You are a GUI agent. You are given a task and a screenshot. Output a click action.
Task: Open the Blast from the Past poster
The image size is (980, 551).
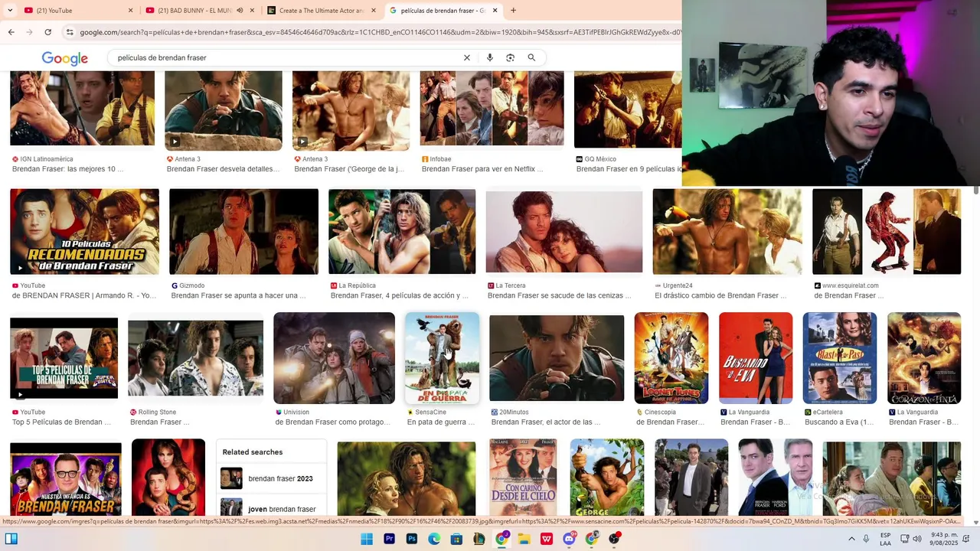pos(839,358)
